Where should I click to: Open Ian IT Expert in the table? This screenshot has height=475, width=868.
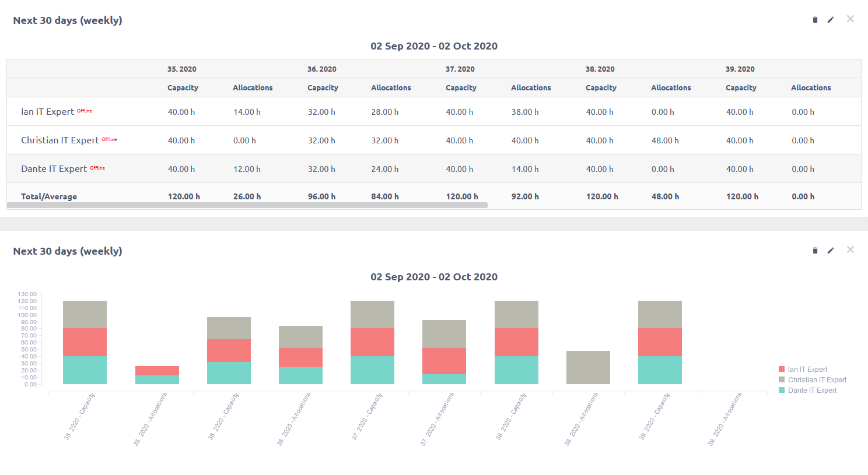[x=47, y=112]
